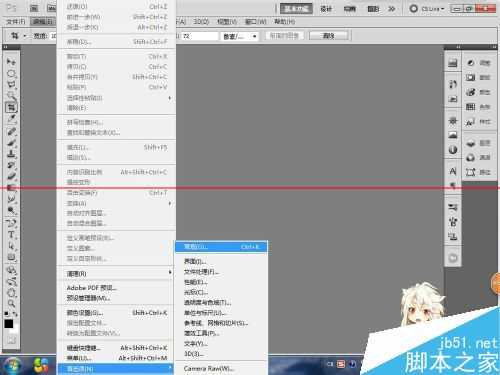Choose 文字(Y) Type preferences
The height and width of the screenshot is (375, 500).
221,343
